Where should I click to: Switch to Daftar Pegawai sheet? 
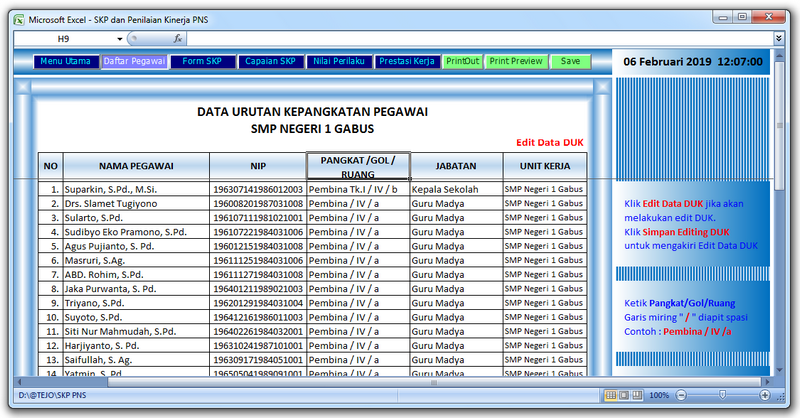tap(134, 61)
